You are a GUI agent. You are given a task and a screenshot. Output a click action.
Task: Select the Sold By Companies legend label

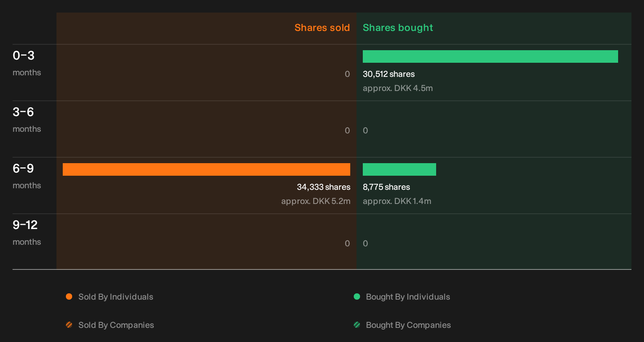(116, 325)
